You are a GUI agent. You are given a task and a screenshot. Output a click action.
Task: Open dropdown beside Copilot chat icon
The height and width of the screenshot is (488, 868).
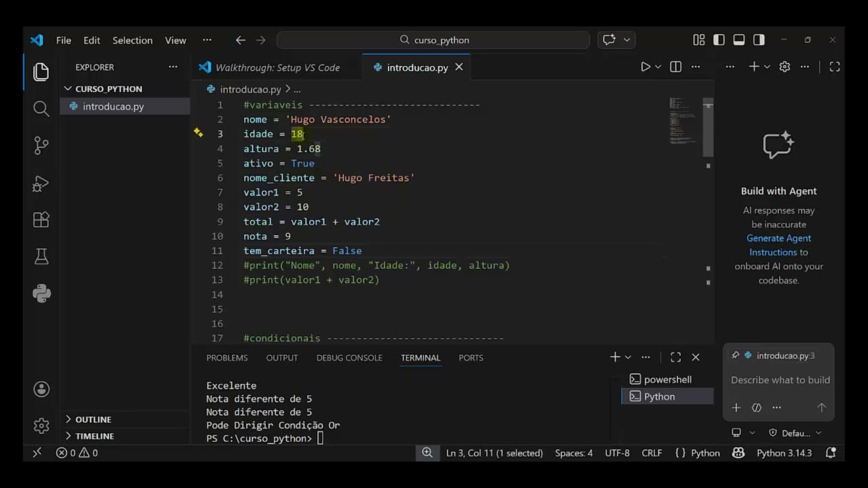[x=627, y=40]
